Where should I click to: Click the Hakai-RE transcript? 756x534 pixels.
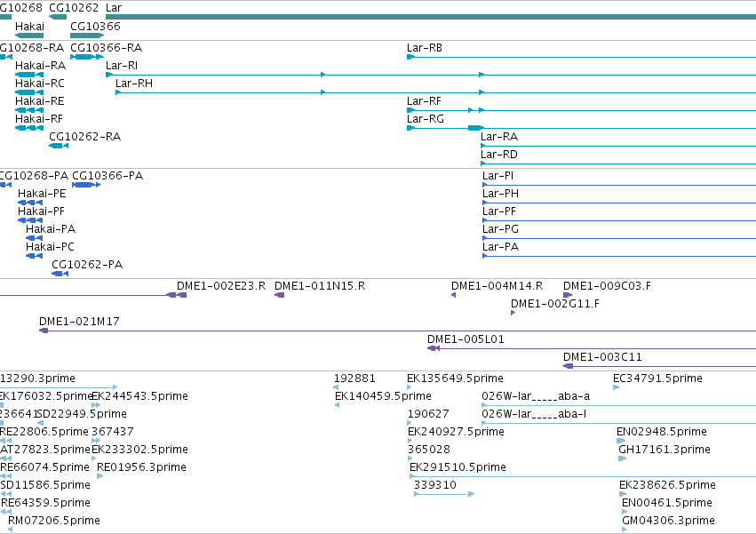tap(40, 101)
